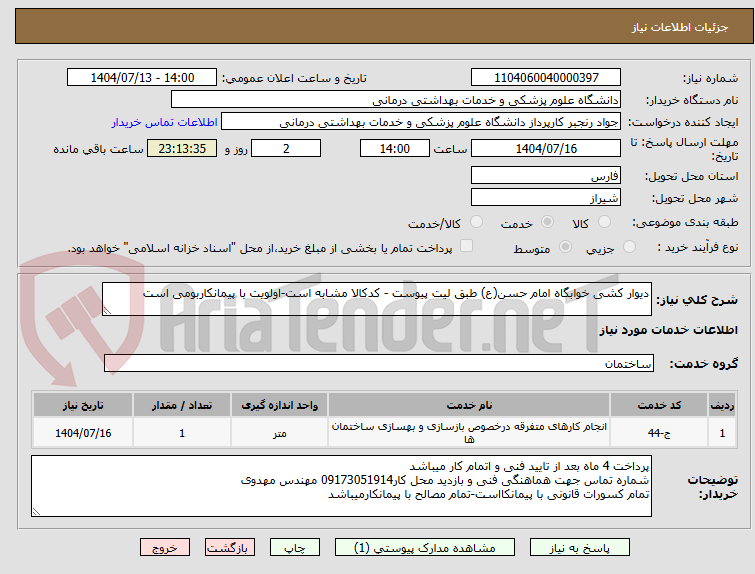The image size is (755, 574).
Task: Click the row number cell 1
Action: [x=722, y=433]
